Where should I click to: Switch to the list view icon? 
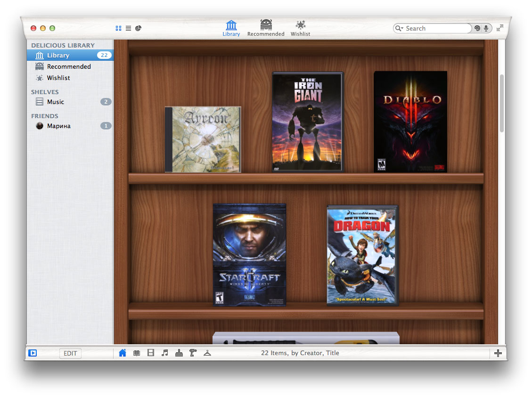[x=128, y=28]
